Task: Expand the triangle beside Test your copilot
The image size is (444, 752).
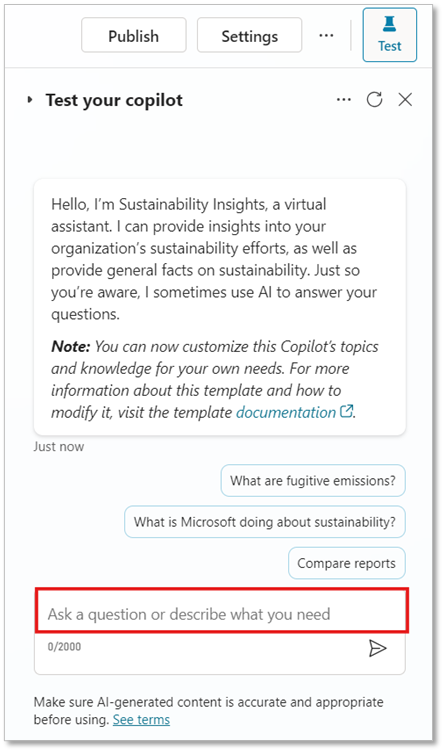Action: point(30,100)
